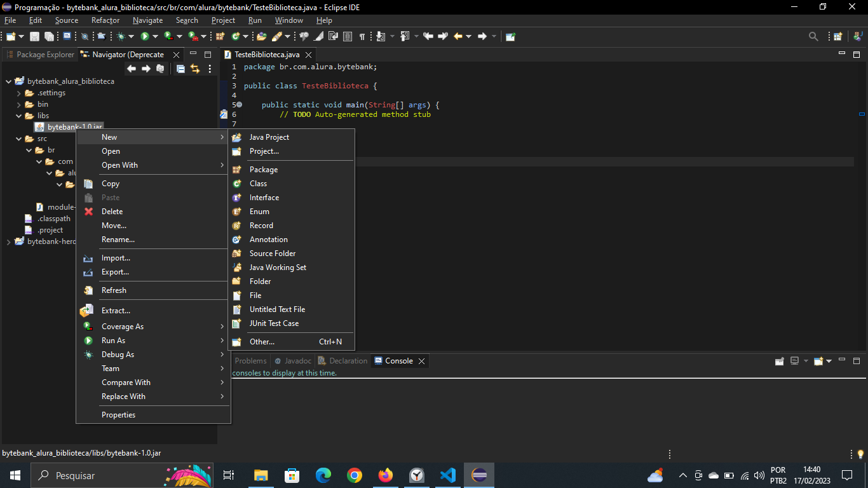
Task: Click the Debug bug toolbar icon
Action: pyautogui.click(x=121, y=36)
